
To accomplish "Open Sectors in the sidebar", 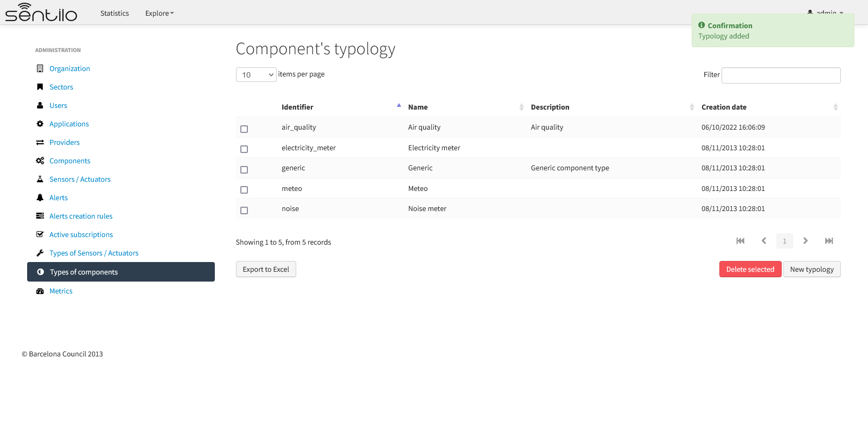I will click(x=61, y=87).
